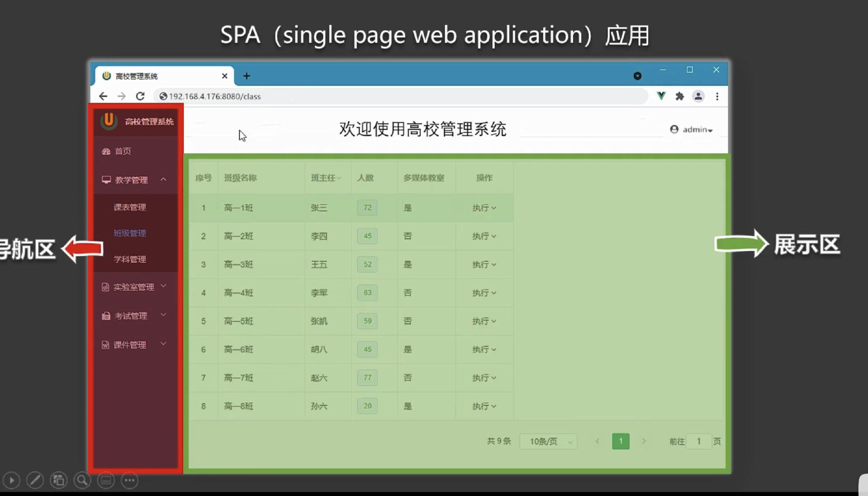Select 班级管理 in the sidebar

[x=130, y=233]
